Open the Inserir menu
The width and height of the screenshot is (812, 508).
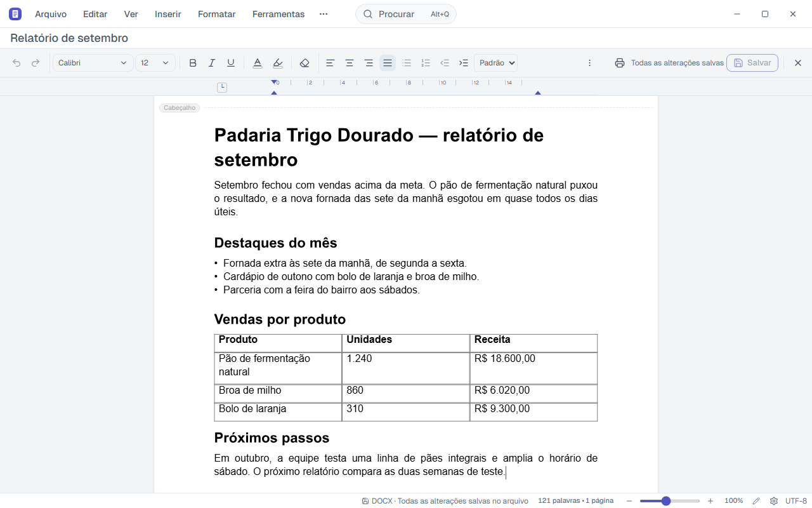click(168, 14)
